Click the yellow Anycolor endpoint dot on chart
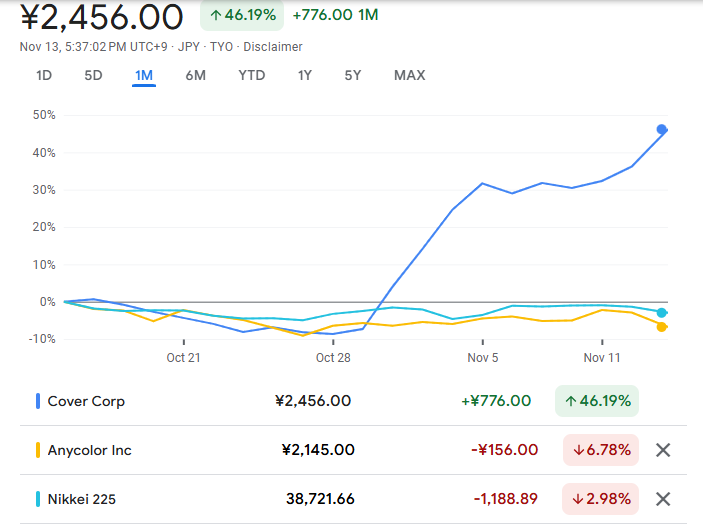This screenshot has width=703, height=528. tap(662, 327)
